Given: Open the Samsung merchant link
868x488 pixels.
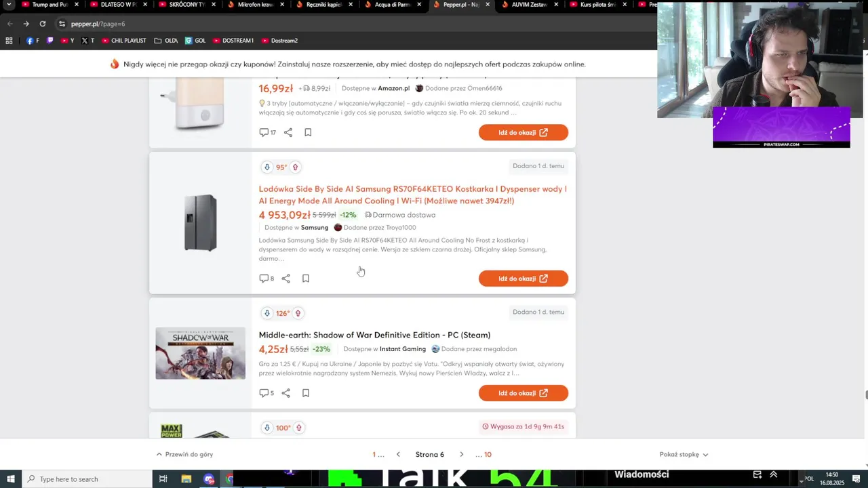Looking at the screenshot, I should tap(315, 228).
